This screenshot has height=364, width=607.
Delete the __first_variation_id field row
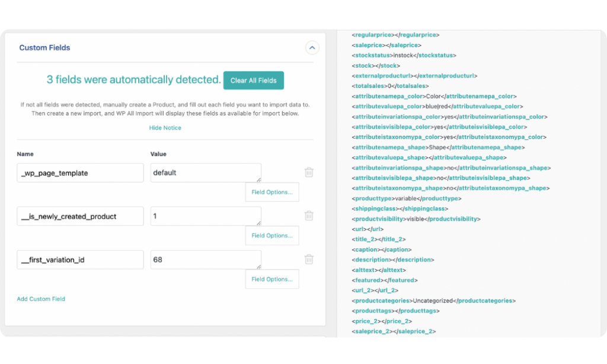tap(308, 259)
